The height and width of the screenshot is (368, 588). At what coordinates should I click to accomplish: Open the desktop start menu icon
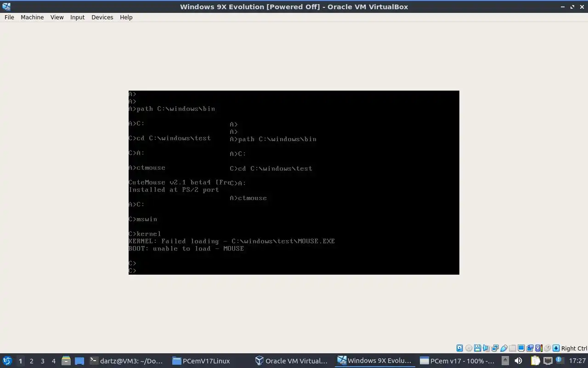click(x=7, y=361)
